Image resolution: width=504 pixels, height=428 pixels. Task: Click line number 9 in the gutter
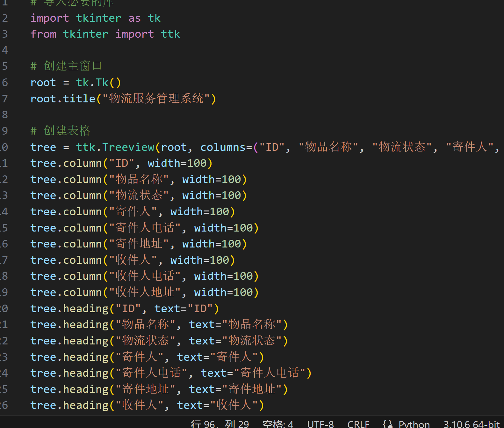pos(5,131)
